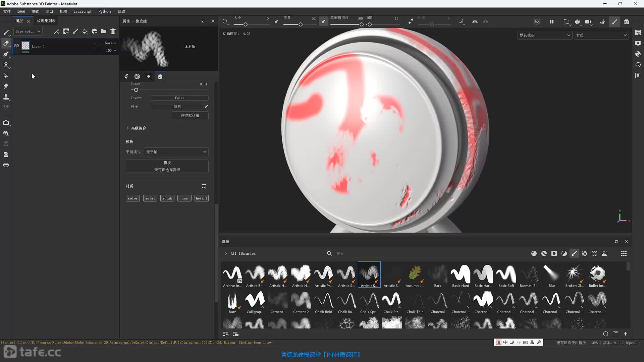The image size is (644, 362).
Task: Toggle size pen pressure icon
Action: [x=276, y=21]
